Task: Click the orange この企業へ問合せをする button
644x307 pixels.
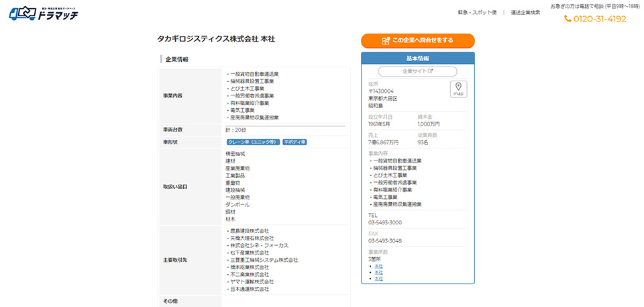Action: (x=418, y=41)
